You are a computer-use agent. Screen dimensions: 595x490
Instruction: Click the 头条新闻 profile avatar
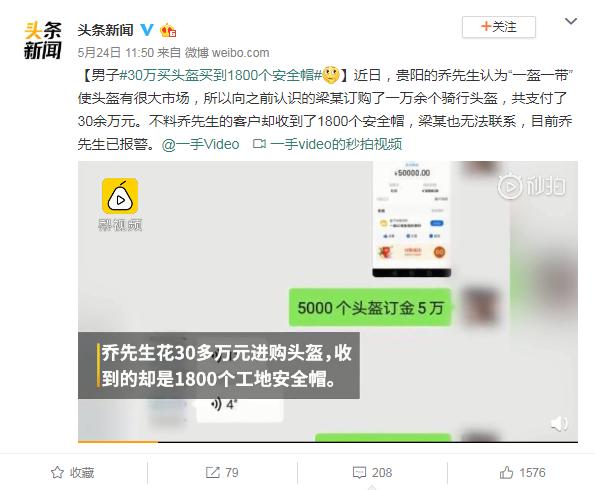(x=42, y=40)
